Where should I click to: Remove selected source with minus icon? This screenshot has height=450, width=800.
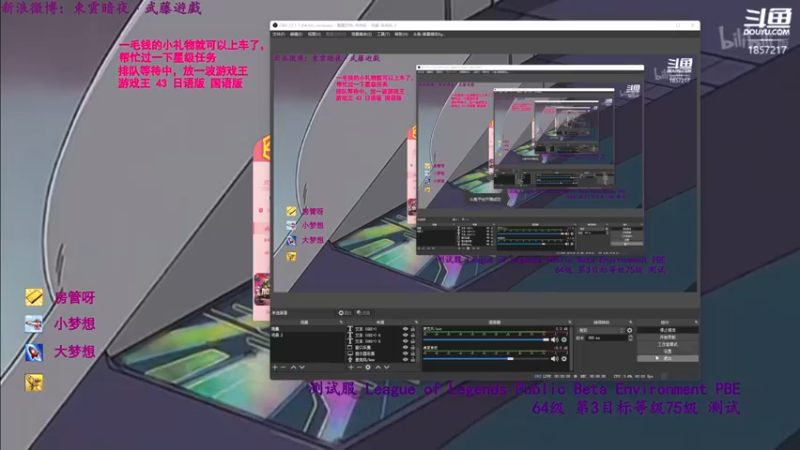[x=359, y=367]
